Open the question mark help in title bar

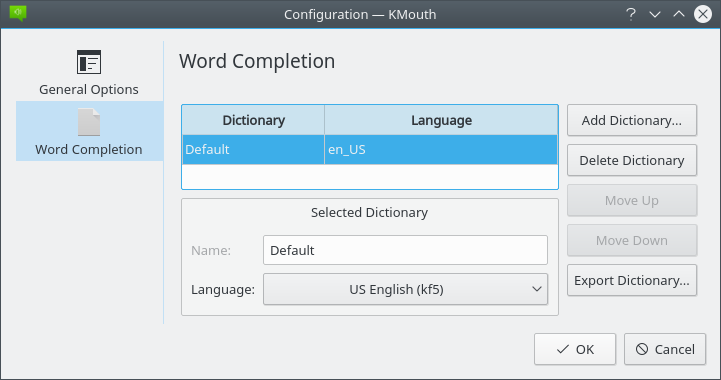coord(631,14)
